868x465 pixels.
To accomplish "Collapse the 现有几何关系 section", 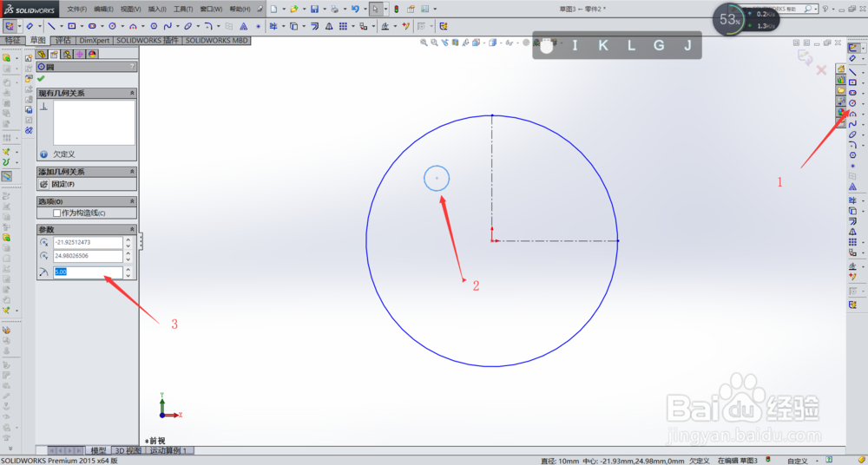I will [x=132, y=93].
